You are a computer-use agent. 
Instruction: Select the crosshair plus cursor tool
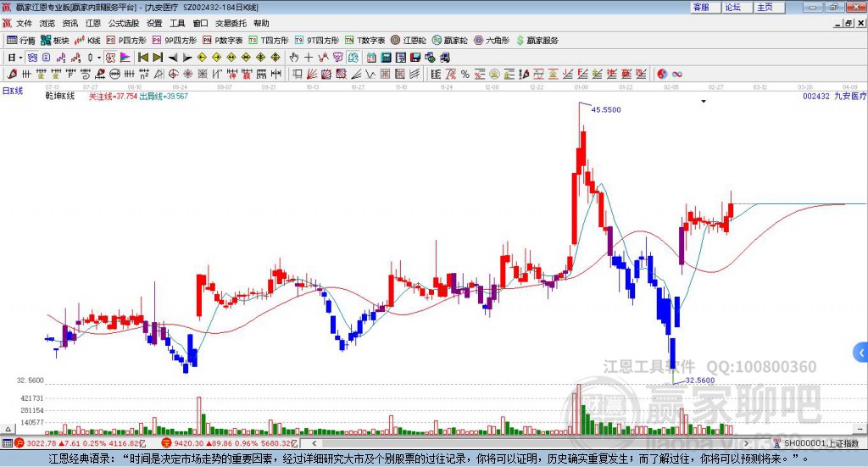click(309, 58)
